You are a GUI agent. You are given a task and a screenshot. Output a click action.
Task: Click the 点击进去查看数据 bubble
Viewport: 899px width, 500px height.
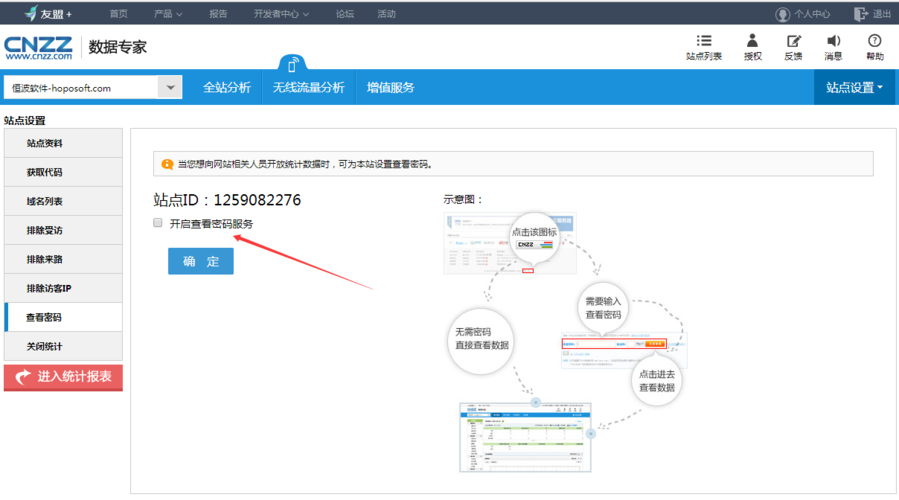coord(656,381)
